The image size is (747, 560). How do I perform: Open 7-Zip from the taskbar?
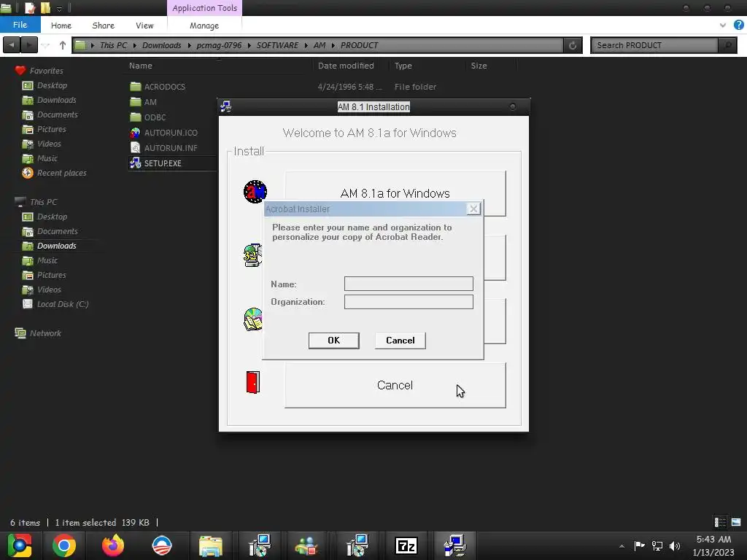click(x=406, y=545)
